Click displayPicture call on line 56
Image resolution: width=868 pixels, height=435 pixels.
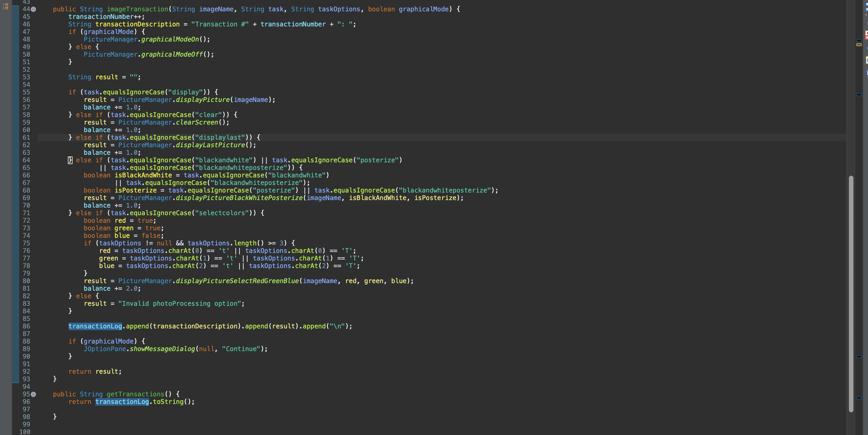point(203,100)
